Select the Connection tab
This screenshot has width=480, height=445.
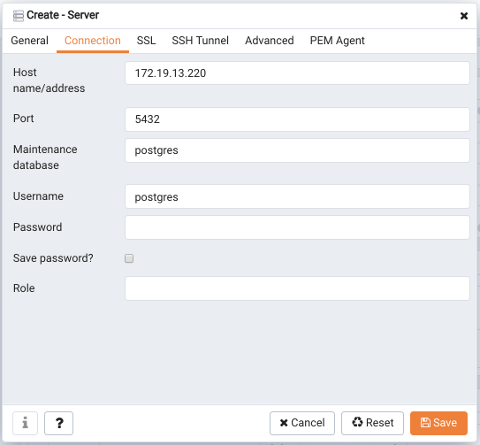tap(93, 40)
